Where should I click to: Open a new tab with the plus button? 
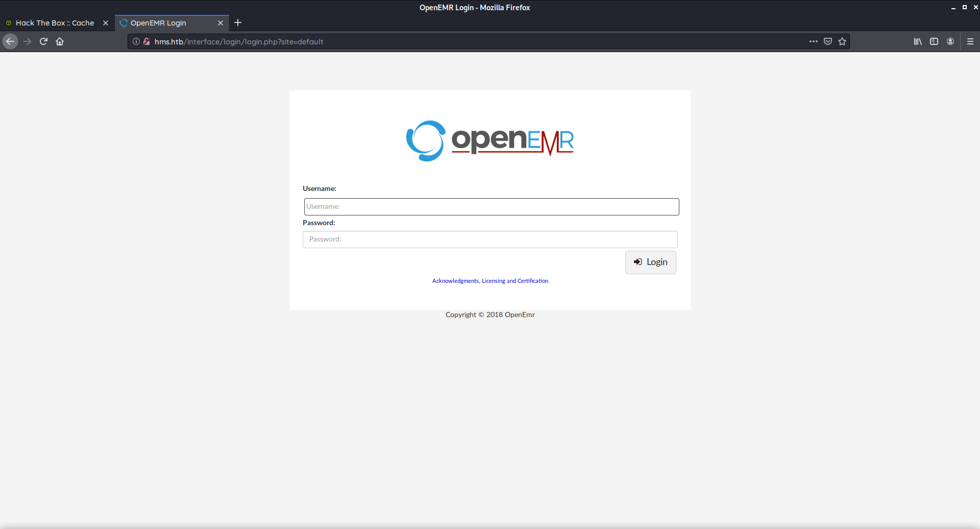click(x=237, y=22)
